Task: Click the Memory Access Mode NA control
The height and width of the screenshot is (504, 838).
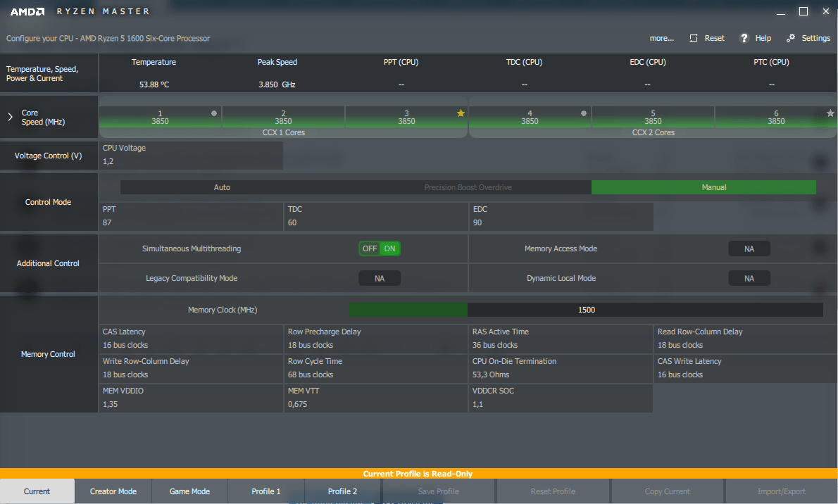Action: (749, 248)
